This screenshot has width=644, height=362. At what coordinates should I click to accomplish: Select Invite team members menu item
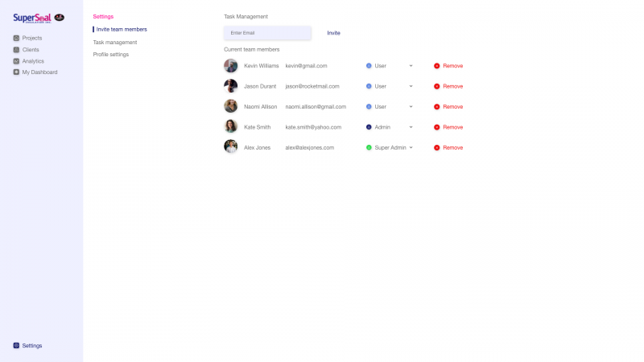pyautogui.click(x=122, y=30)
